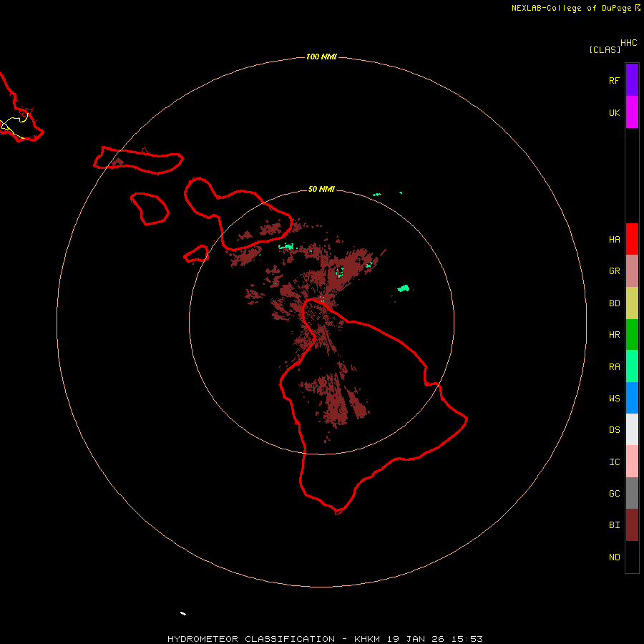Select the BD yellow legend swatch

pos(632,303)
